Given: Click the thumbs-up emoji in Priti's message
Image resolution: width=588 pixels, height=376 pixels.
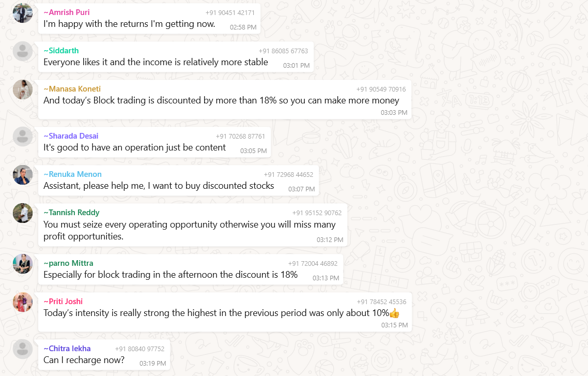Looking at the screenshot, I should [x=395, y=313].
